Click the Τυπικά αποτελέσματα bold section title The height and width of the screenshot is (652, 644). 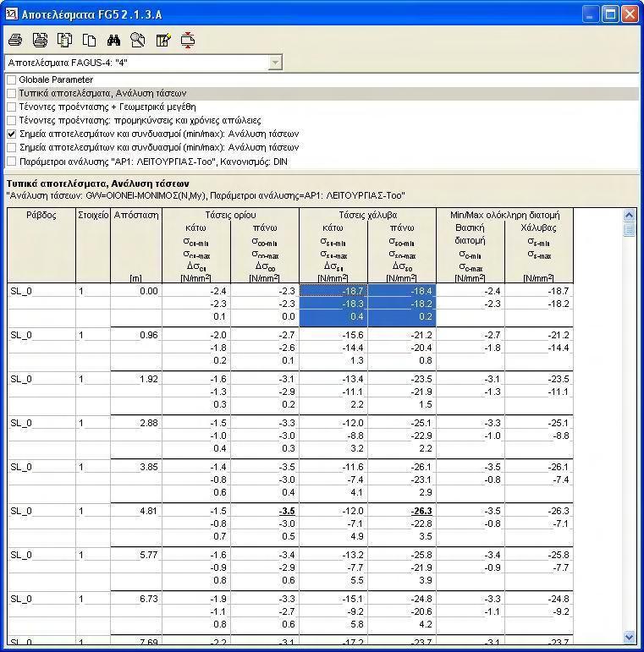[98, 184]
